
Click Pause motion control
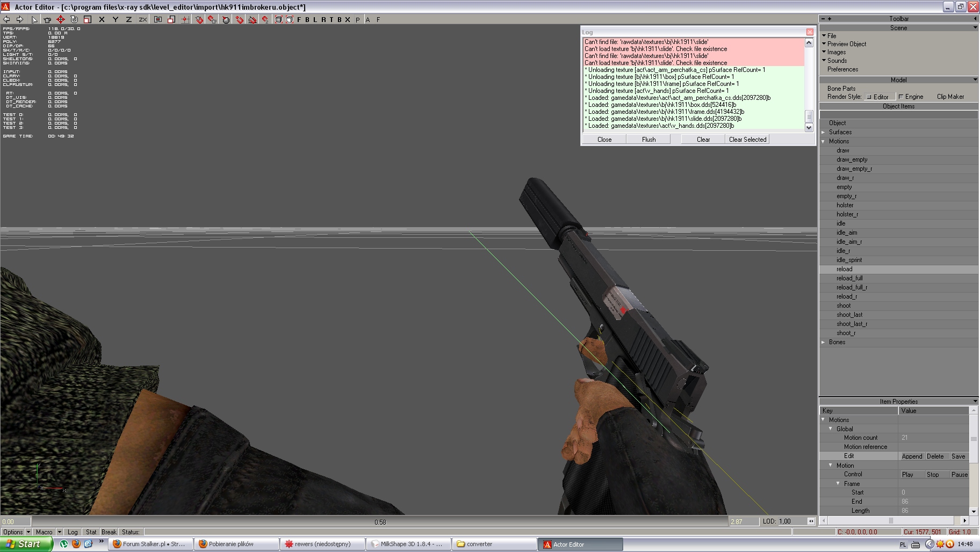pyautogui.click(x=959, y=475)
